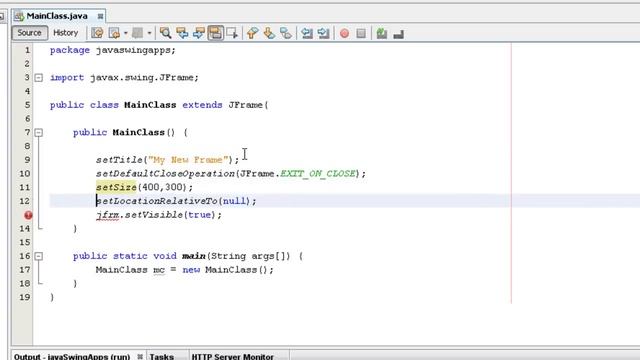
Task: Shift Line Left toolbar icon
Action: pos(307,33)
